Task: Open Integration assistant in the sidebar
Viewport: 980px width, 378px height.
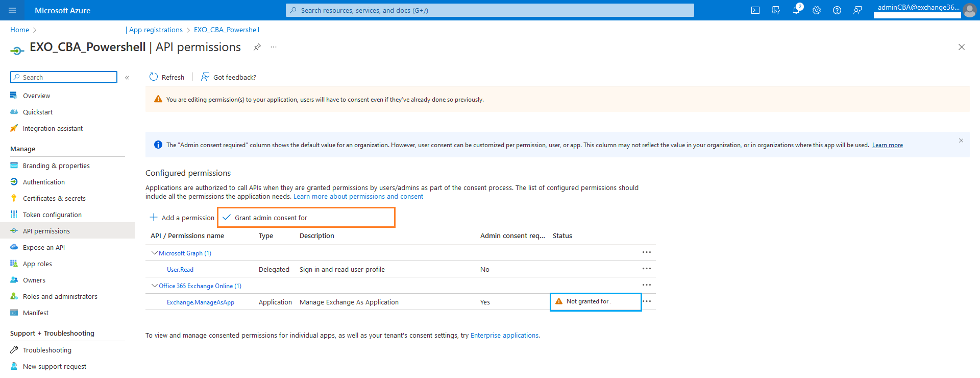Action: (x=53, y=128)
